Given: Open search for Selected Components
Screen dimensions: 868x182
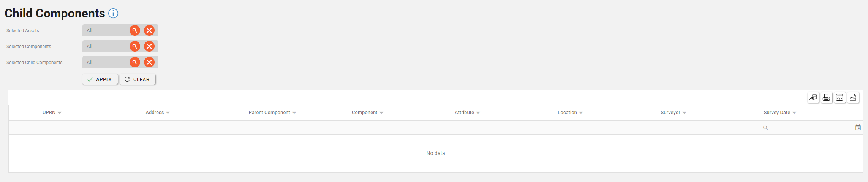Looking at the screenshot, I should click(x=135, y=46).
